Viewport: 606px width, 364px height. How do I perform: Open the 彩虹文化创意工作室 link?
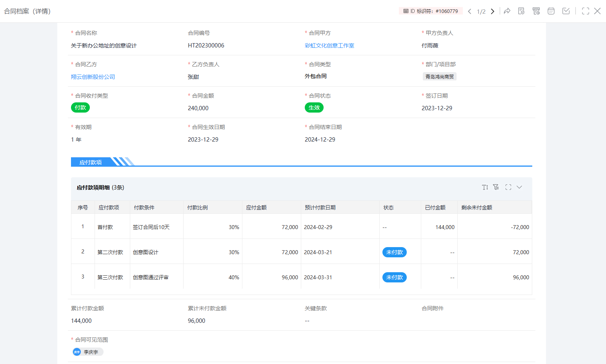coord(329,45)
